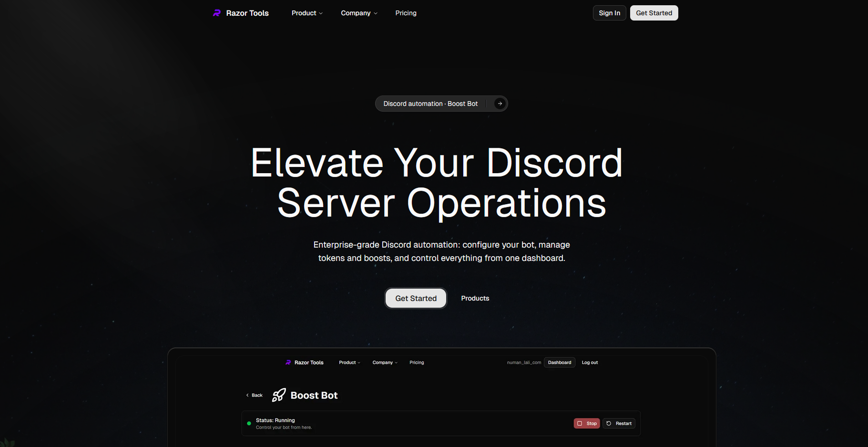
Task: Click the Sign In button
Action: click(x=609, y=13)
